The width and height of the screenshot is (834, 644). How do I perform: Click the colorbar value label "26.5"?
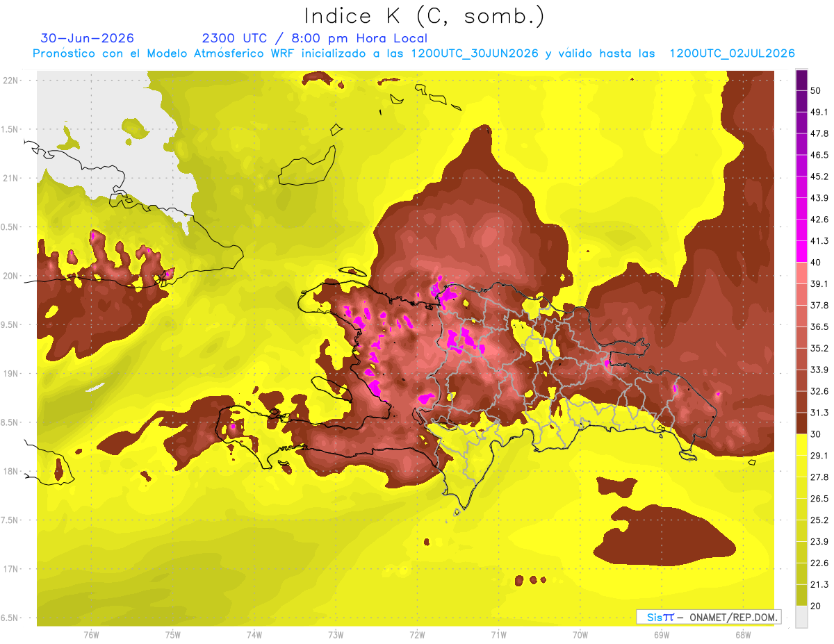click(x=819, y=499)
